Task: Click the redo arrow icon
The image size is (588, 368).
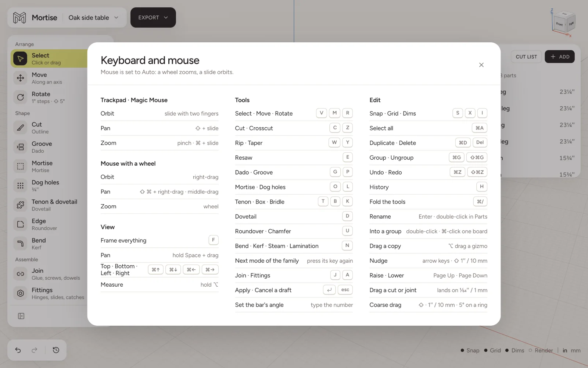Action: pyautogui.click(x=35, y=350)
